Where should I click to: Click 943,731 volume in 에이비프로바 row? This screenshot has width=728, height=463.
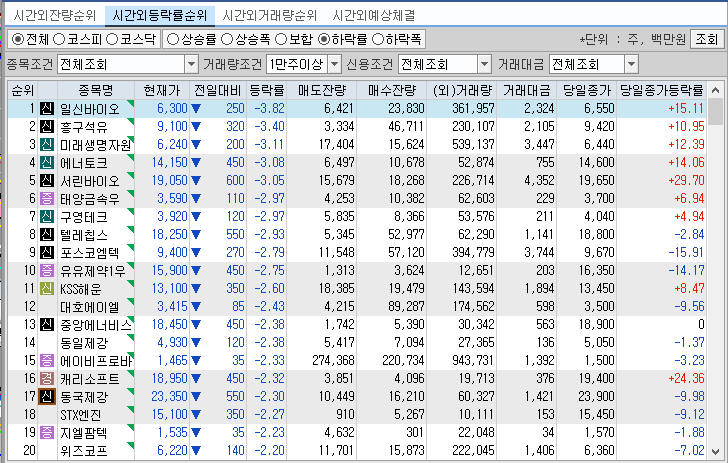coord(473,361)
